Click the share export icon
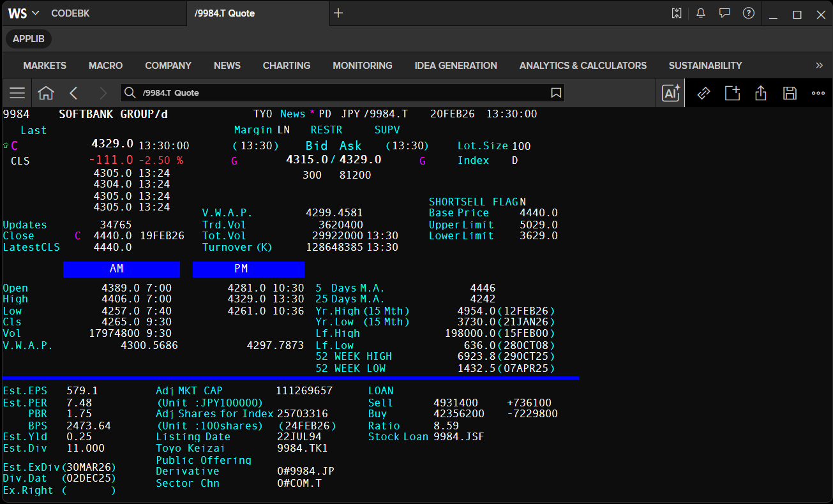This screenshot has height=504, width=833. [x=761, y=93]
